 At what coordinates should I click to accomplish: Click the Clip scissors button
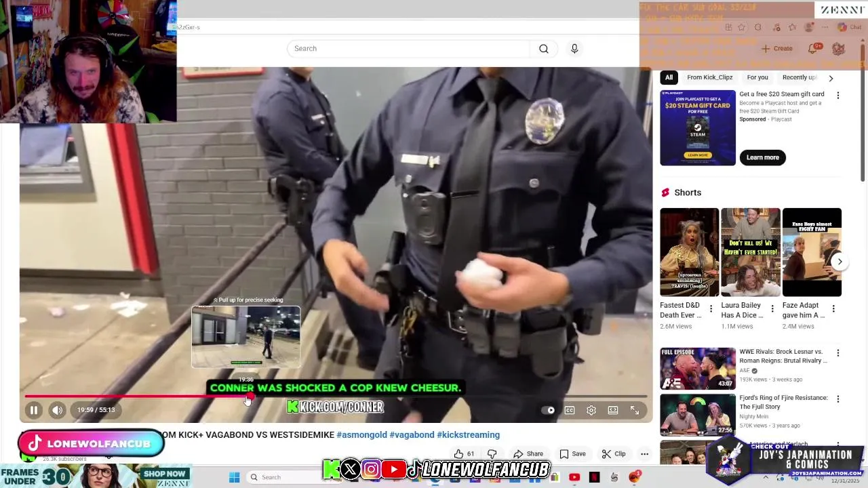pos(614,454)
